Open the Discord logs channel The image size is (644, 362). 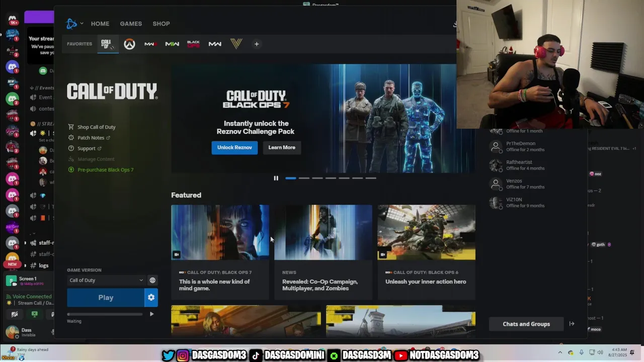(x=44, y=265)
